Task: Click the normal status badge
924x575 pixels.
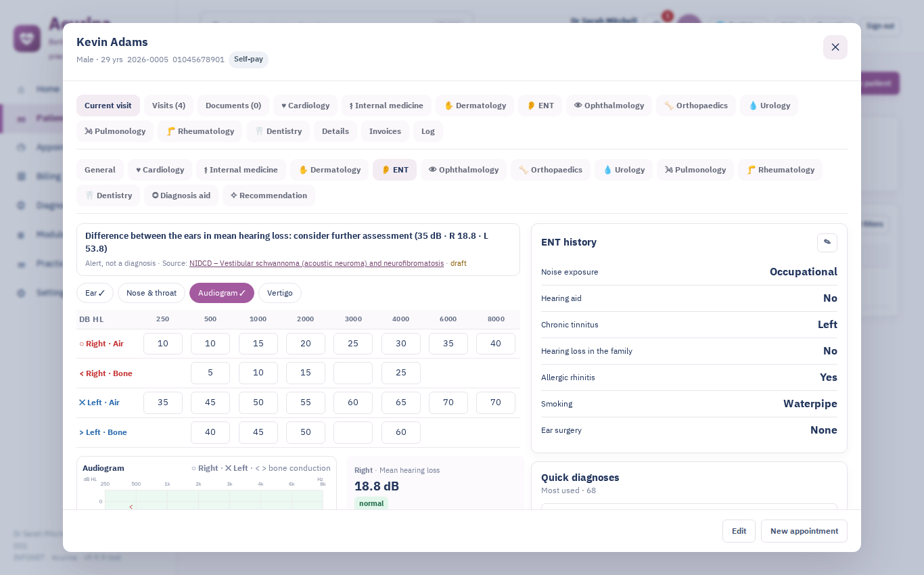Action: click(x=371, y=503)
